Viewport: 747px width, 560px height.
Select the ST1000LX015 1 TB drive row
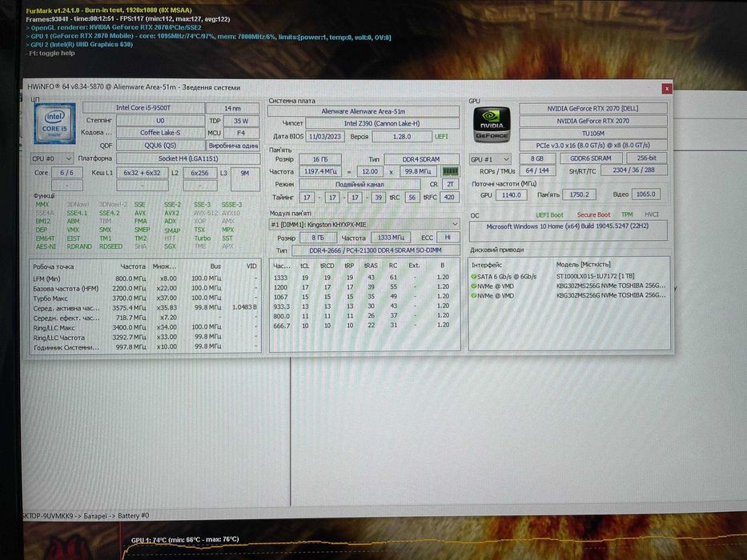tap(568, 276)
